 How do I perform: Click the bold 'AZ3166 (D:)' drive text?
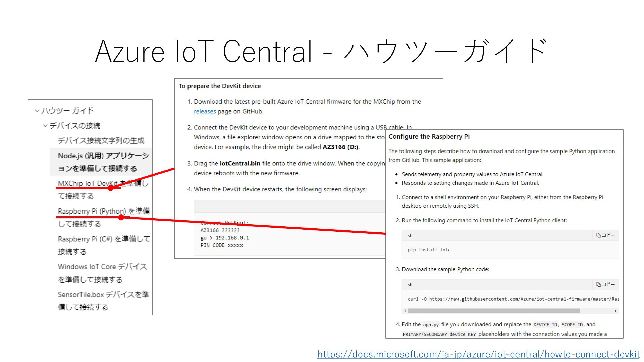[x=340, y=147]
